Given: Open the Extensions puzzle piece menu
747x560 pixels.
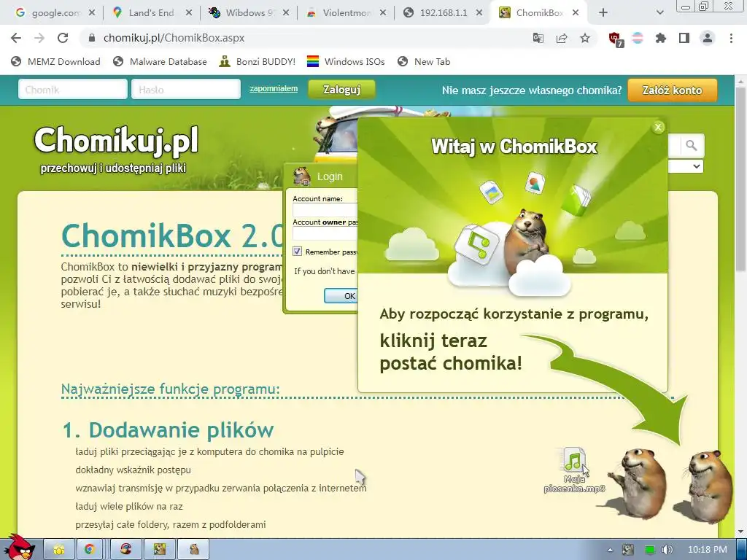Looking at the screenshot, I should pyautogui.click(x=661, y=38).
